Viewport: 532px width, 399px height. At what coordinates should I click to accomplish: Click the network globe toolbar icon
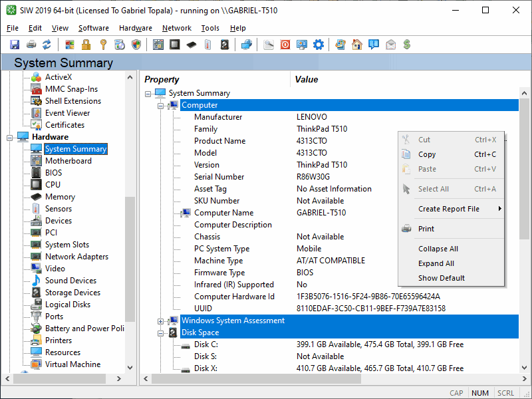click(247, 45)
